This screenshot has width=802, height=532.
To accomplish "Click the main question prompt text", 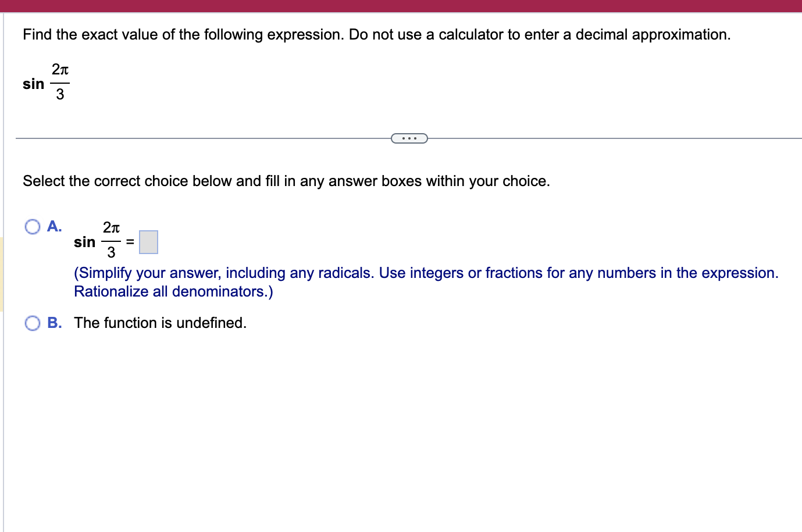I will coord(376,34).
